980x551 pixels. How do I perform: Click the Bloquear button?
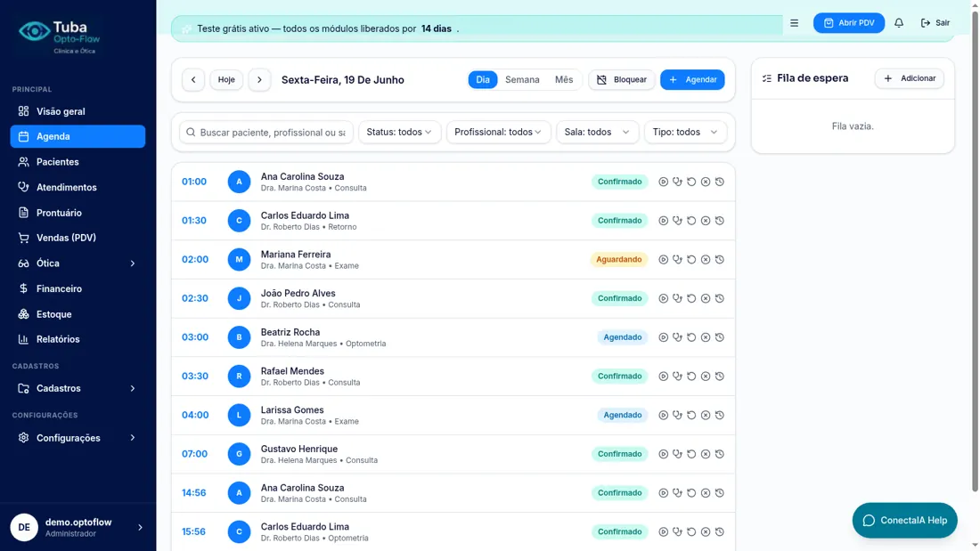pos(621,80)
